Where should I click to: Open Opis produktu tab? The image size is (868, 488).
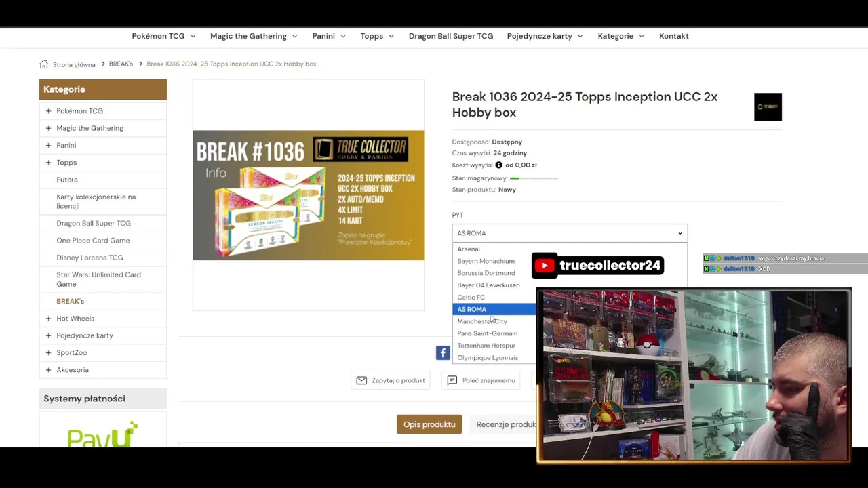(x=429, y=424)
